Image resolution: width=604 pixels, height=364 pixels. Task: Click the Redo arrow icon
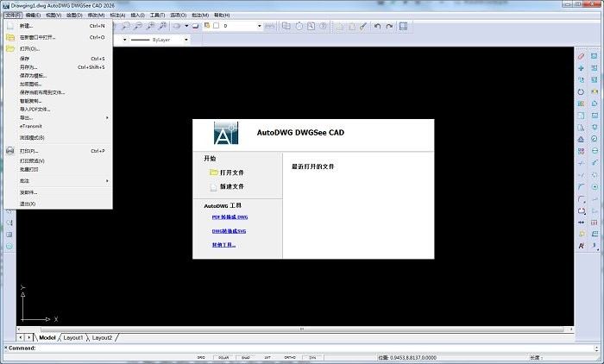388,27
